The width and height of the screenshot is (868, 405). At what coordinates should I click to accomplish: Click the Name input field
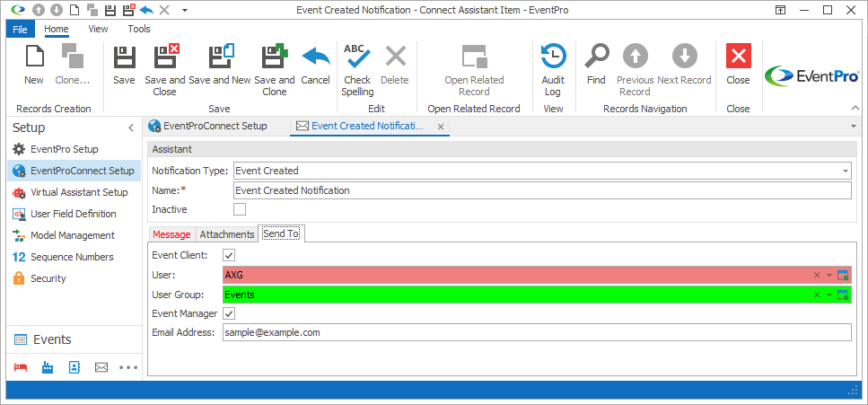click(x=542, y=190)
